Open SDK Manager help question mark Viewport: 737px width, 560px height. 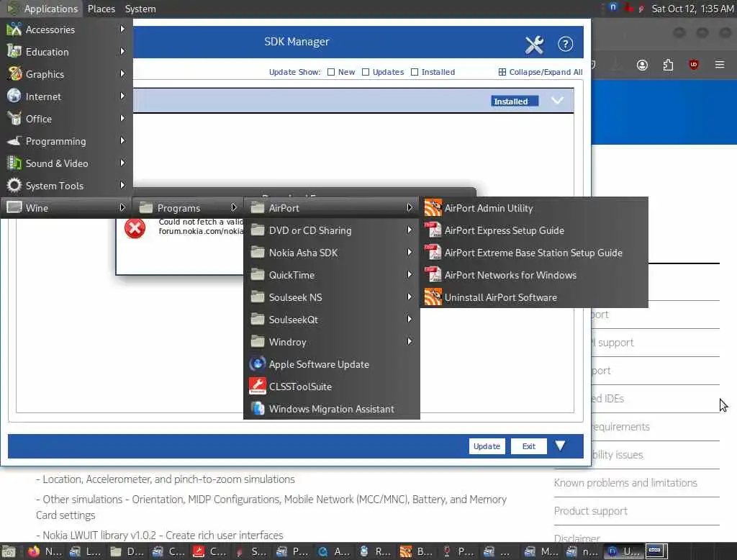(x=565, y=44)
